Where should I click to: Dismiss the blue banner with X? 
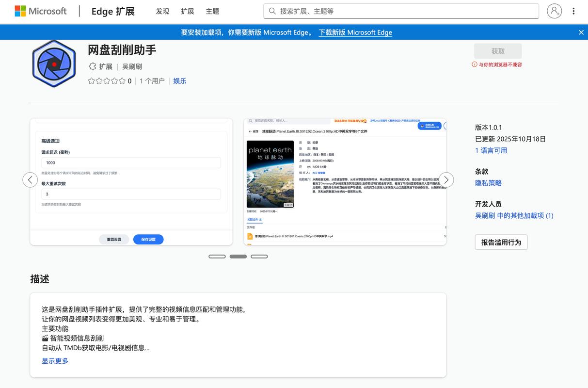(x=581, y=32)
